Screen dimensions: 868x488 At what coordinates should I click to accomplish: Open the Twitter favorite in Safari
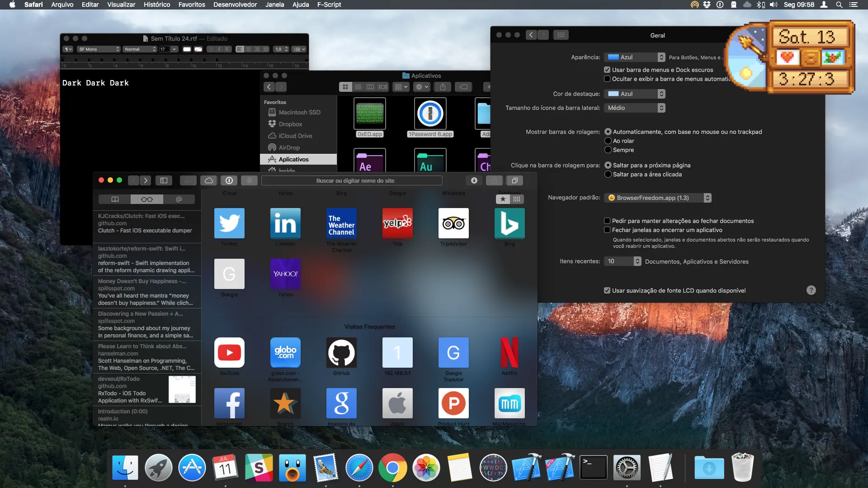(x=229, y=223)
